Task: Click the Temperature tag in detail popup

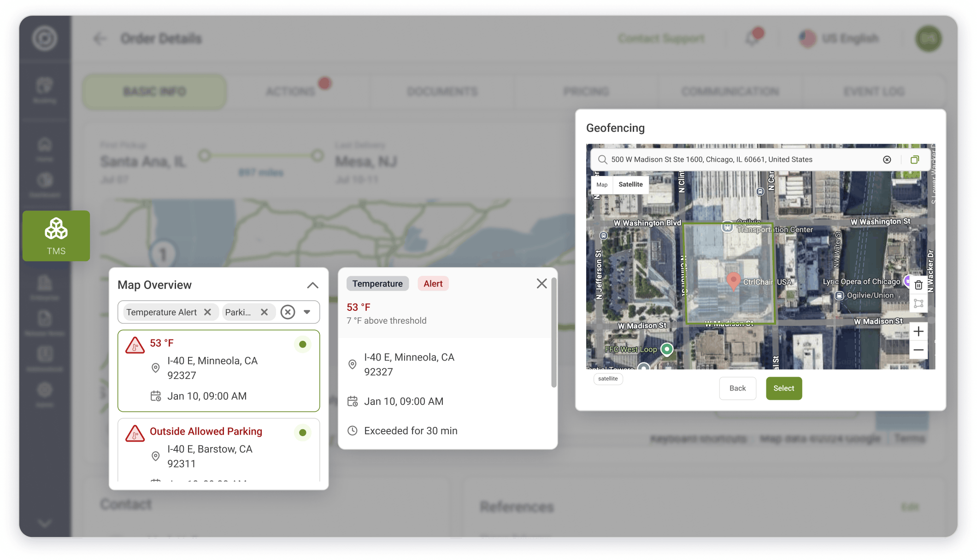Action: (377, 284)
